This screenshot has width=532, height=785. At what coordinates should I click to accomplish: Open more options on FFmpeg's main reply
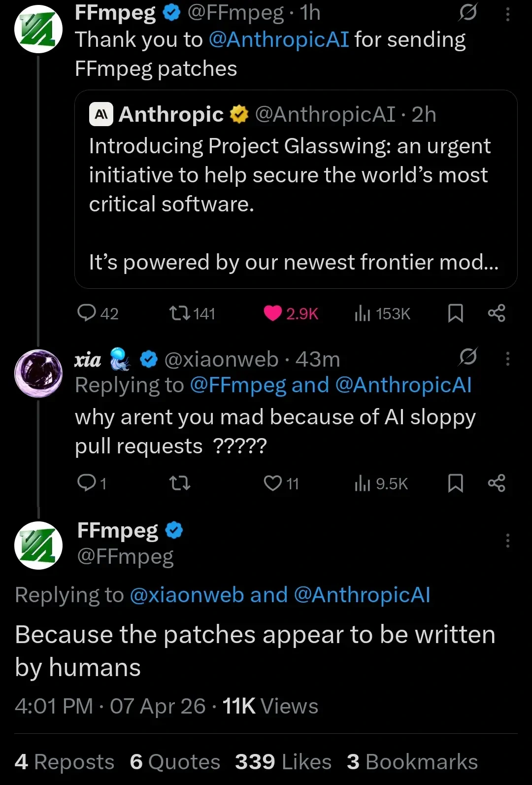click(x=507, y=541)
